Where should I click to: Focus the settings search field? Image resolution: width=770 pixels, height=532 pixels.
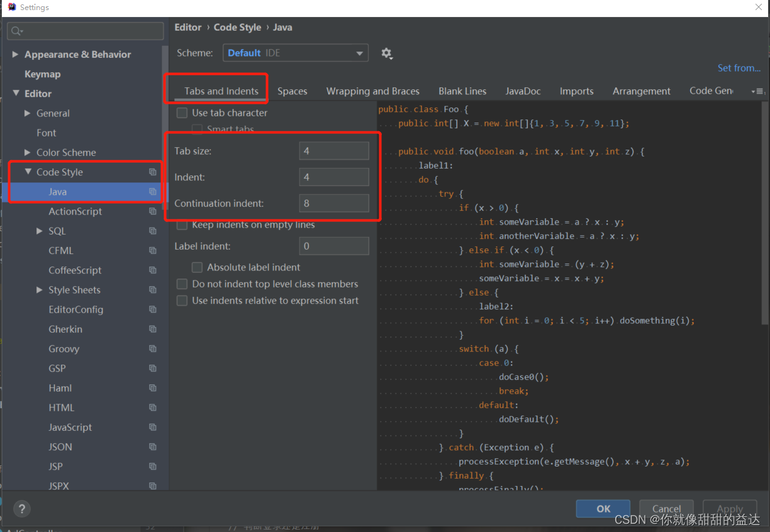point(86,31)
